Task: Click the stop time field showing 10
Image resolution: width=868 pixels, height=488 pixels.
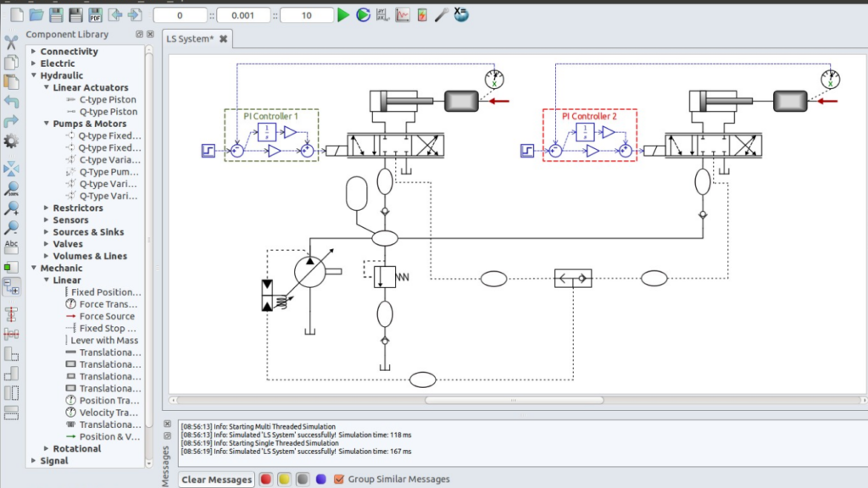Action: (306, 15)
